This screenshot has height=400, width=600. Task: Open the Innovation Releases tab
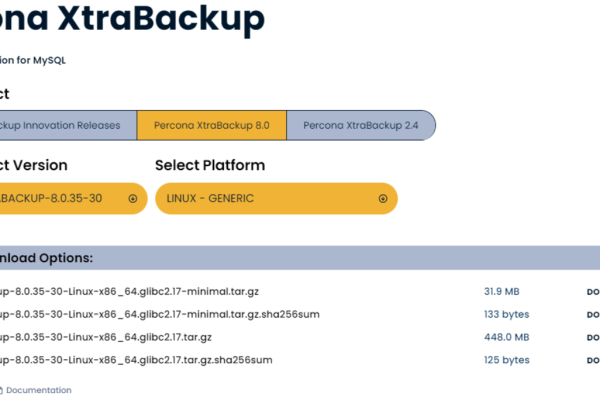click(x=65, y=125)
